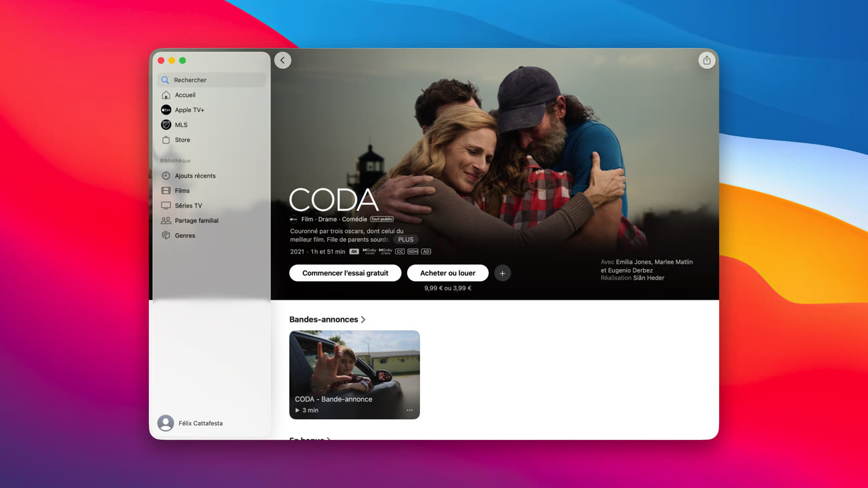Click the AD audio description badge
The image size is (868, 488).
coord(426,252)
